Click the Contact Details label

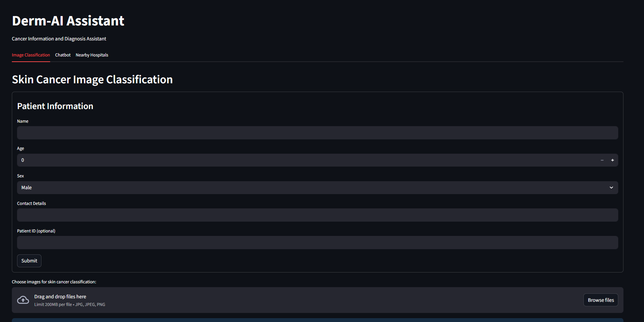[x=31, y=204]
